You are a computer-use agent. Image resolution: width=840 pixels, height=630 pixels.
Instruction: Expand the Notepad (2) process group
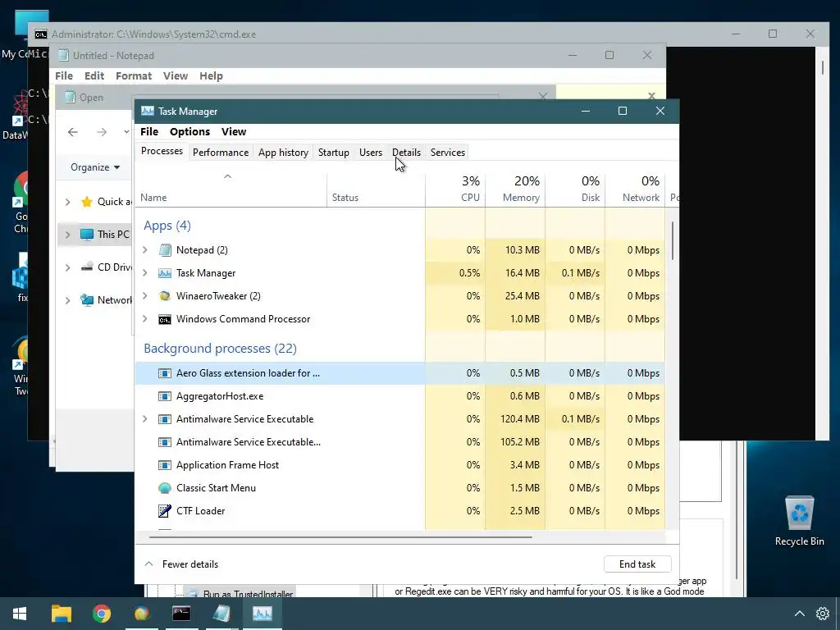[x=145, y=250]
